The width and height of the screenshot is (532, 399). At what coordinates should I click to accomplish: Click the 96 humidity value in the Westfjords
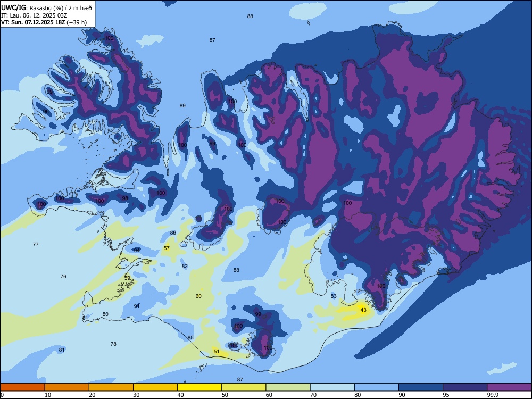(46, 112)
